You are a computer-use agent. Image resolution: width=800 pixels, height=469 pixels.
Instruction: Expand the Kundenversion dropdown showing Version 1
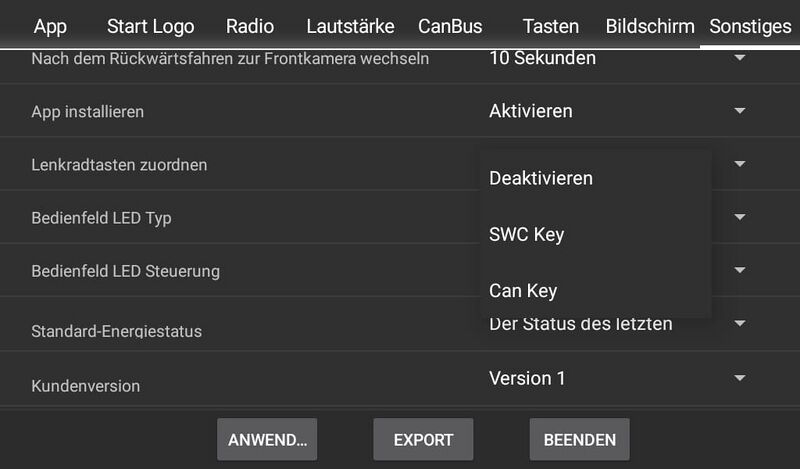[x=618, y=378]
